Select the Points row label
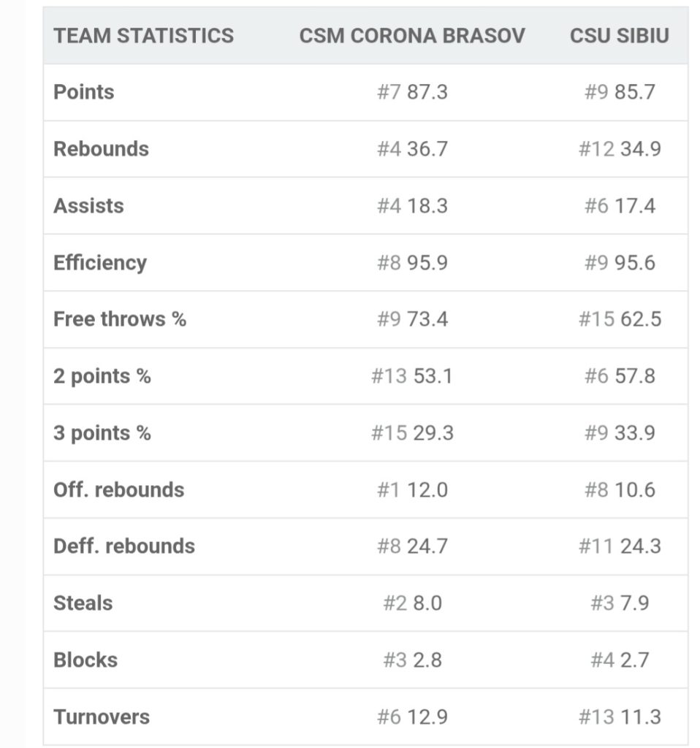 tap(84, 92)
